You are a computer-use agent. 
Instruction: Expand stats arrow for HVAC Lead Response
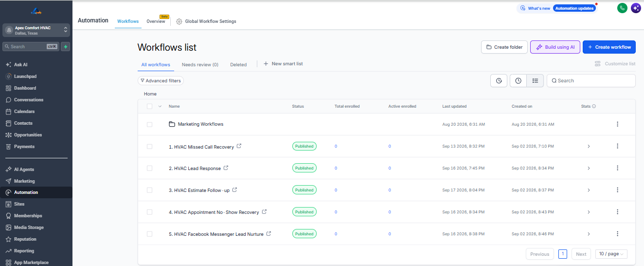coord(589,168)
